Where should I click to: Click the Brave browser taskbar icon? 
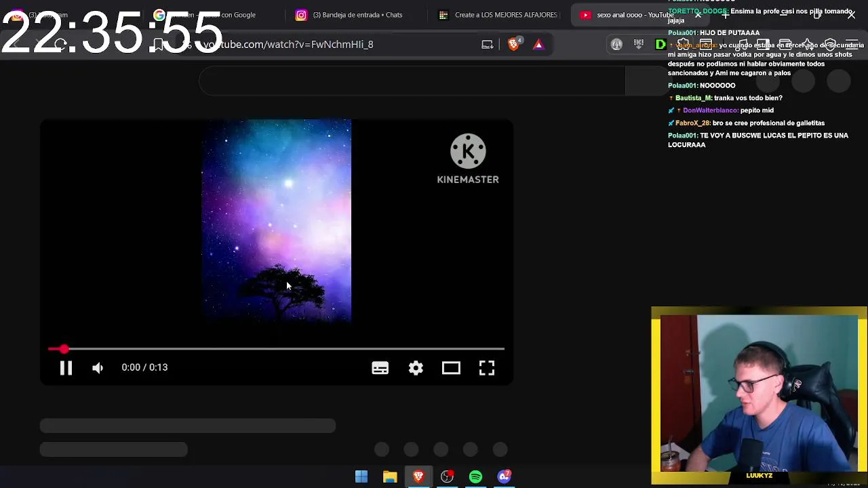click(418, 477)
